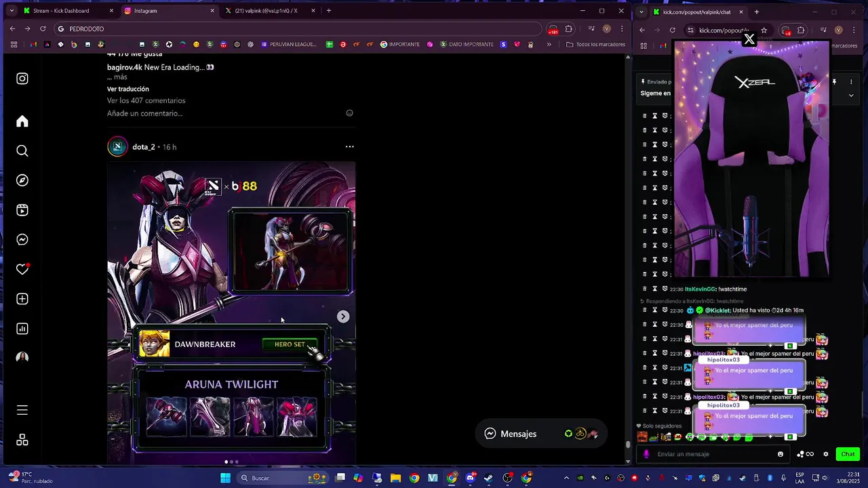868x488 pixels.
Task: Open notifications heart icon
Action: 22,269
